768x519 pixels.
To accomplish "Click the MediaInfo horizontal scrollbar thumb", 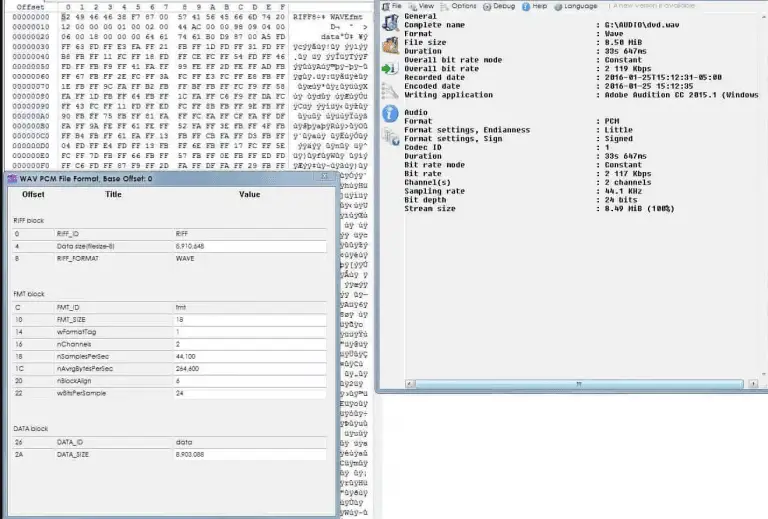I will tap(579, 384).
